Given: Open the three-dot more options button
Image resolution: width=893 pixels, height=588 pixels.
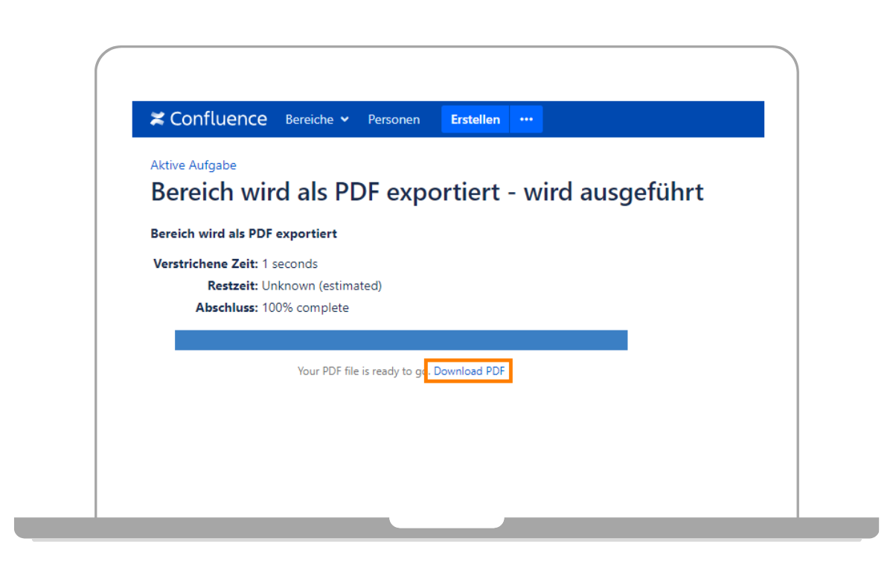Looking at the screenshot, I should point(526,120).
